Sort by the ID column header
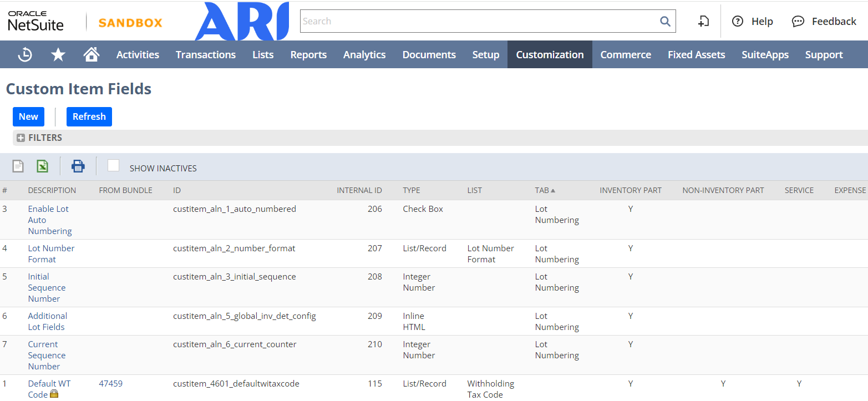Screen dimensions: 868x401 tap(177, 190)
